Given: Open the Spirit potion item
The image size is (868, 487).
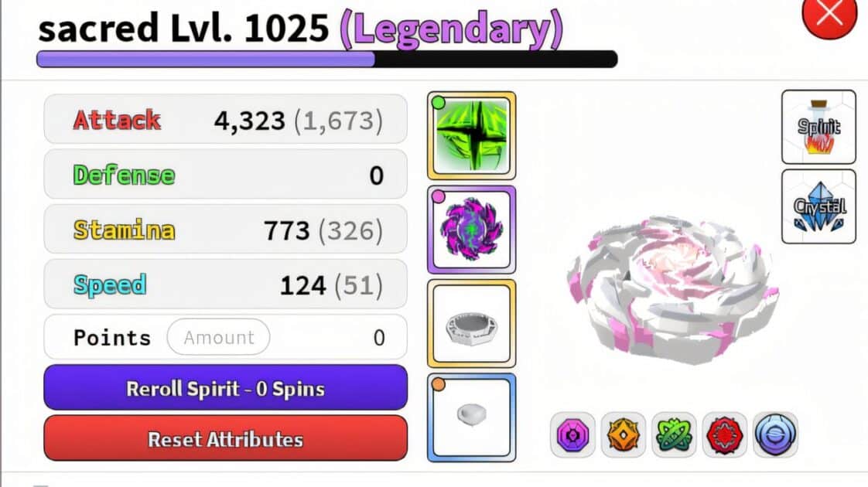Looking at the screenshot, I should (818, 128).
